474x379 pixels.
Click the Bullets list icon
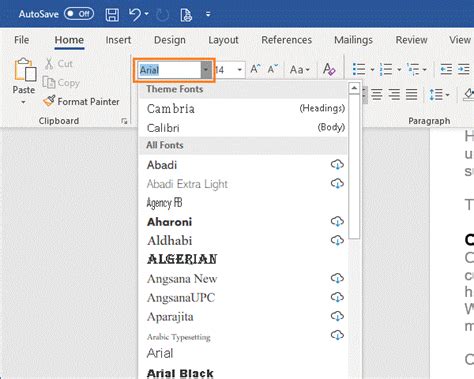coord(359,69)
